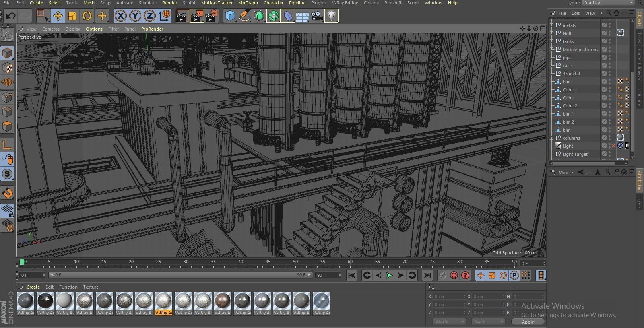Select the blue glass V-Ray material
644x328 pixels.
pyautogui.click(x=321, y=304)
